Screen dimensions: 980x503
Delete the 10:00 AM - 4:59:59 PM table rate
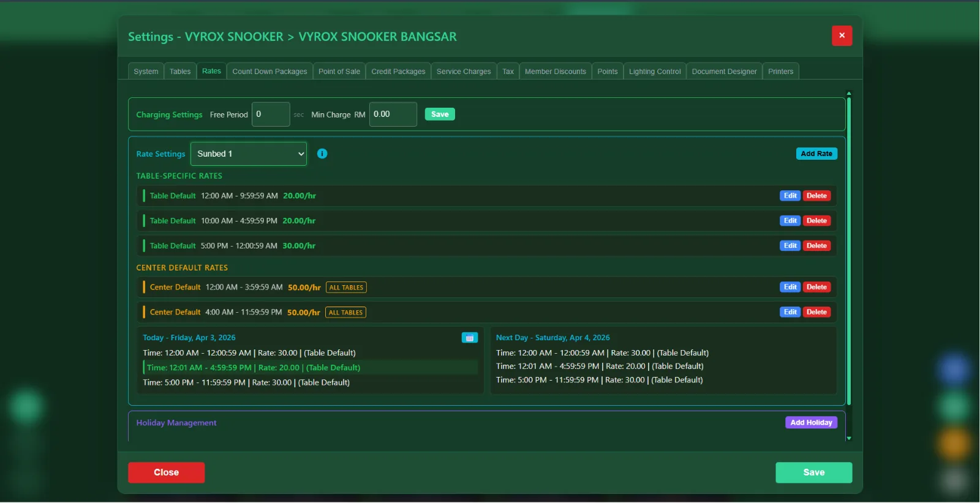click(x=816, y=221)
